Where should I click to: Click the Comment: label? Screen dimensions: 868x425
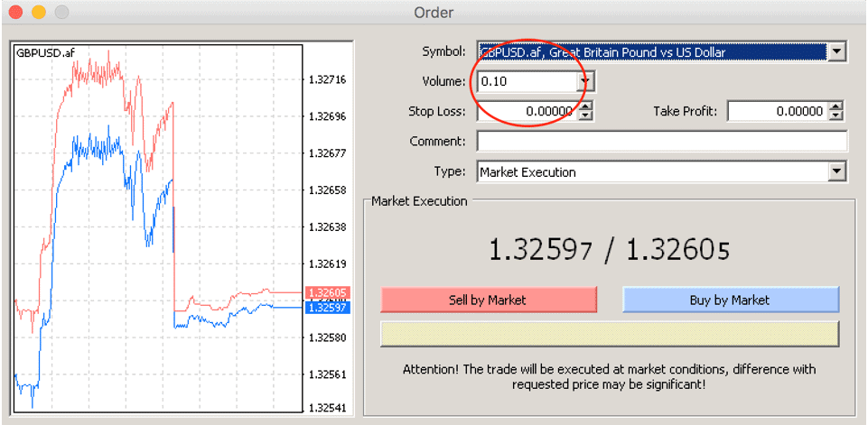[438, 141]
